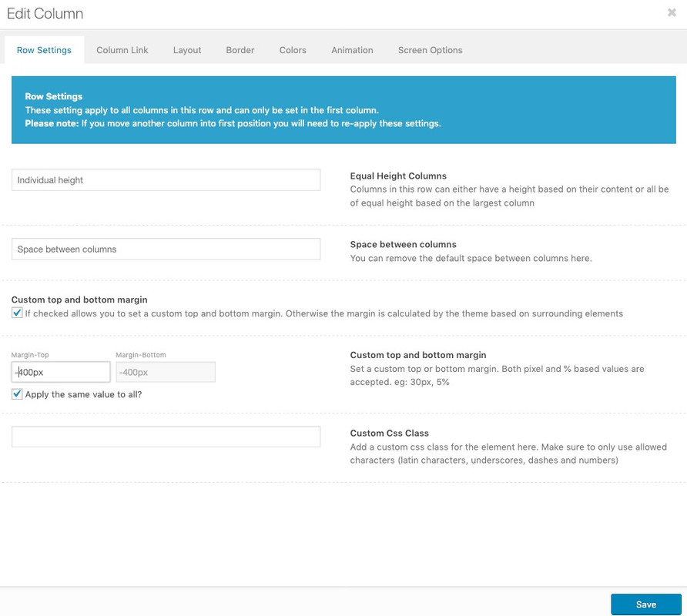687x616 pixels.
Task: Click the Margin-Bottom label
Action: [x=141, y=355]
